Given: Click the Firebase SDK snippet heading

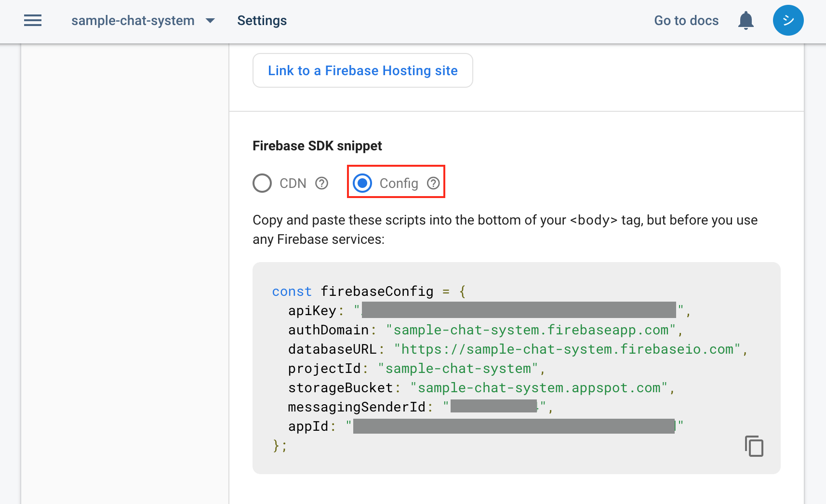Looking at the screenshot, I should (317, 146).
